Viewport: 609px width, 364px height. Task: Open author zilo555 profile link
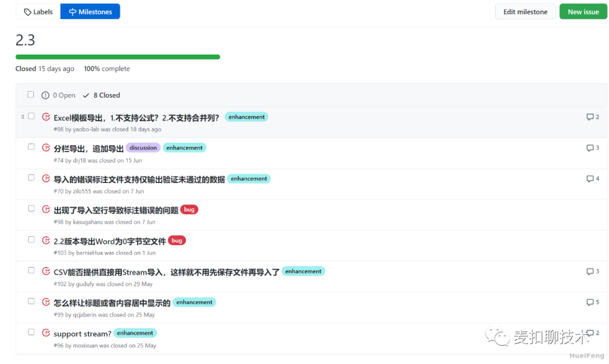tap(82, 192)
